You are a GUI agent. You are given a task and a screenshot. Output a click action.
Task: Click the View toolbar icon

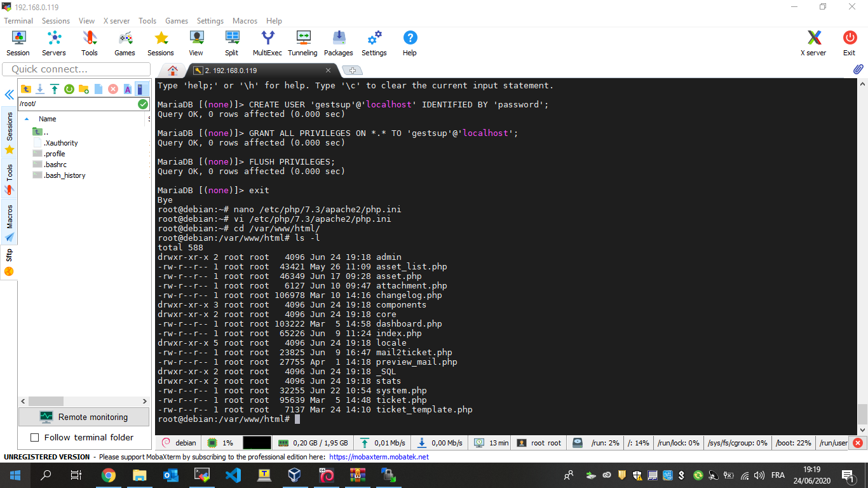196,43
